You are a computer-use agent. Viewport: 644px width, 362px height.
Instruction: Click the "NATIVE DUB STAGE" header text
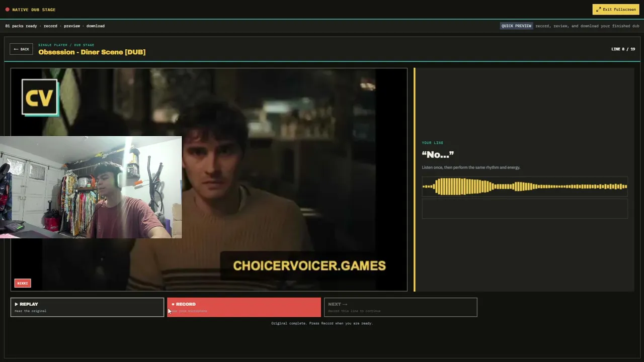pyautogui.click(x=34, y=10)
